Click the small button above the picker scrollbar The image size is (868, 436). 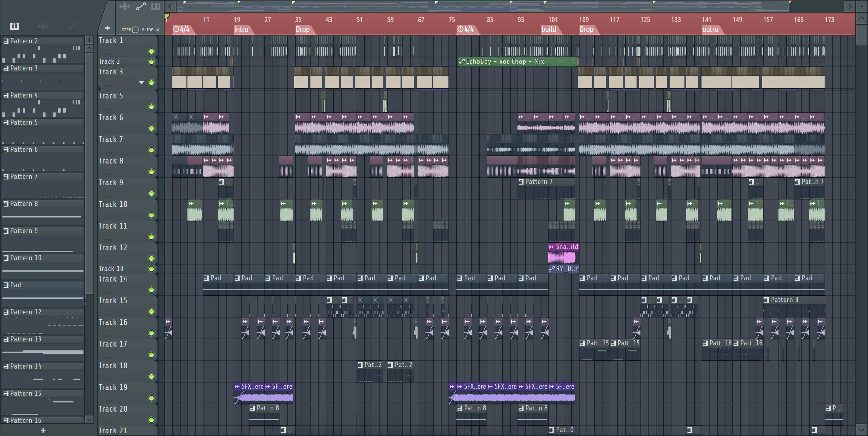coord(89,40)
